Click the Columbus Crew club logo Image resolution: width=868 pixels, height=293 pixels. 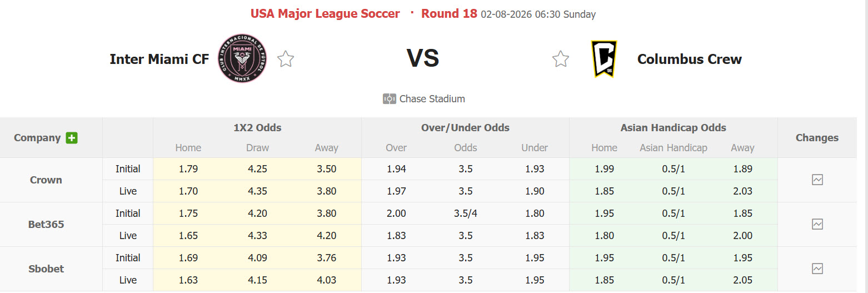[603, 59]
